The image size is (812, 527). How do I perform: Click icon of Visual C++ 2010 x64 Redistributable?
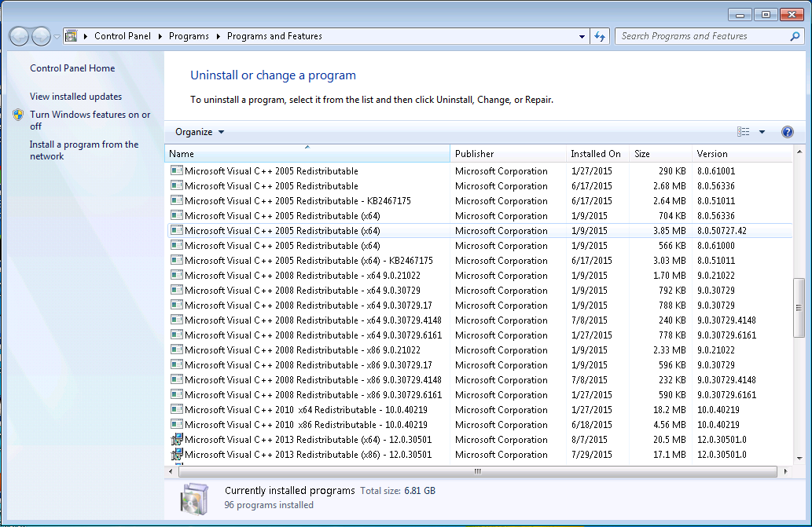(177, 409)
